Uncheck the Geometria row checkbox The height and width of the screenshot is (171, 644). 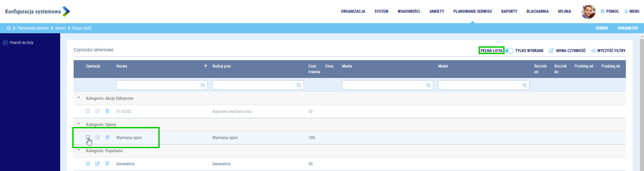tap(88, 164)
